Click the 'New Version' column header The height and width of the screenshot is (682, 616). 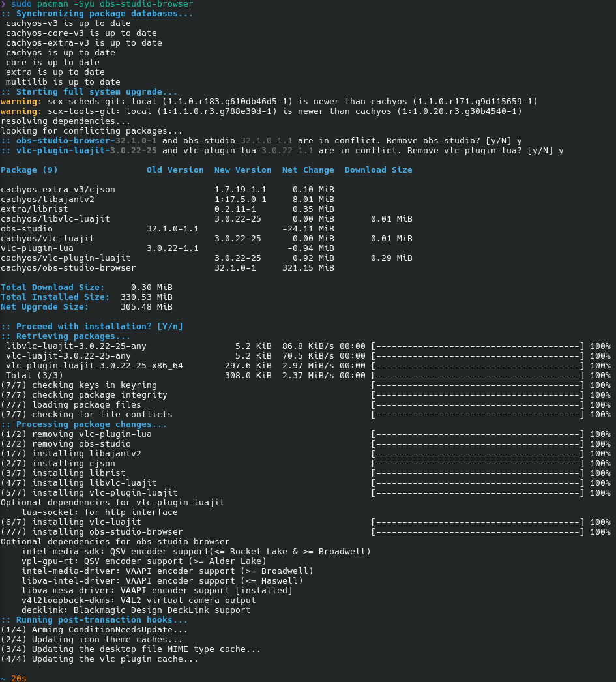click(x=243, y=170)
